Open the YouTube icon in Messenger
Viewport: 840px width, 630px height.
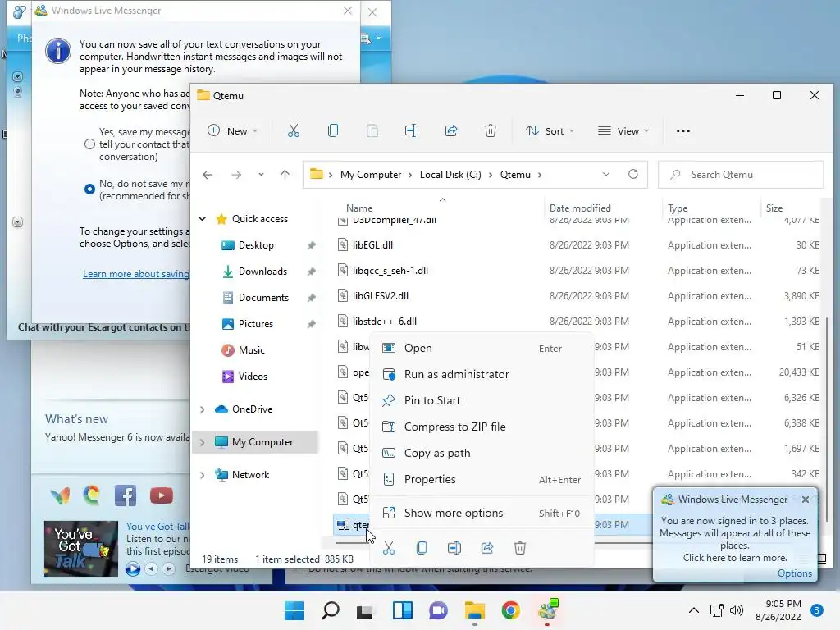tap(162, 495)
